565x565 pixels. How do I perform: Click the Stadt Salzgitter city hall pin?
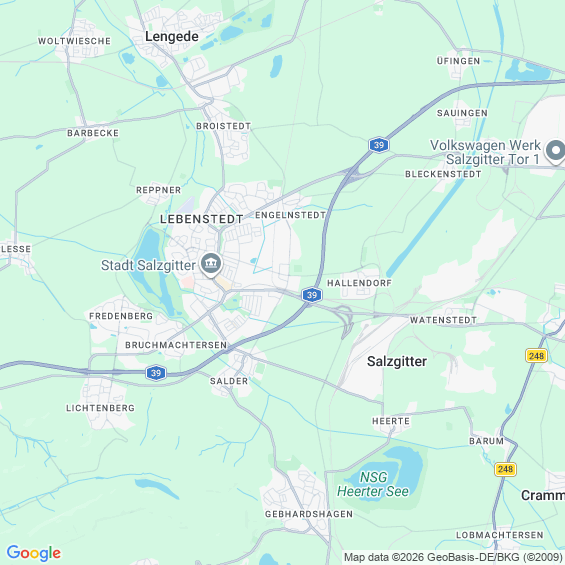[x=212, y=265]
